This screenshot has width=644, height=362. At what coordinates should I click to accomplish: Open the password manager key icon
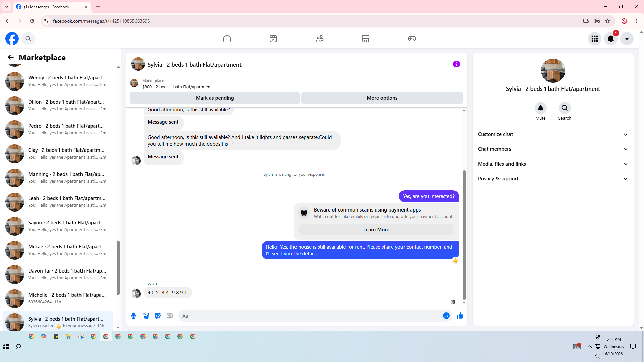coord(597,21)
